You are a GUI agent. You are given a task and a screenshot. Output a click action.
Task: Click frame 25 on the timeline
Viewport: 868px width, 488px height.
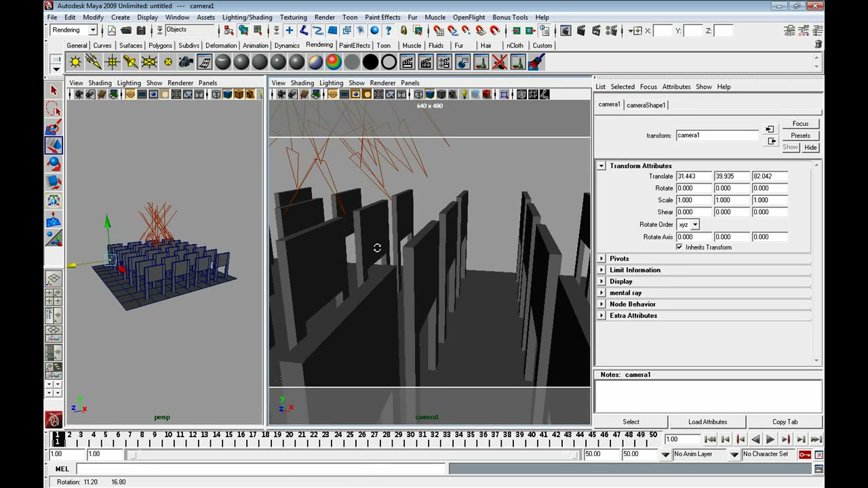pyautogui.click(x=349, y=436)
